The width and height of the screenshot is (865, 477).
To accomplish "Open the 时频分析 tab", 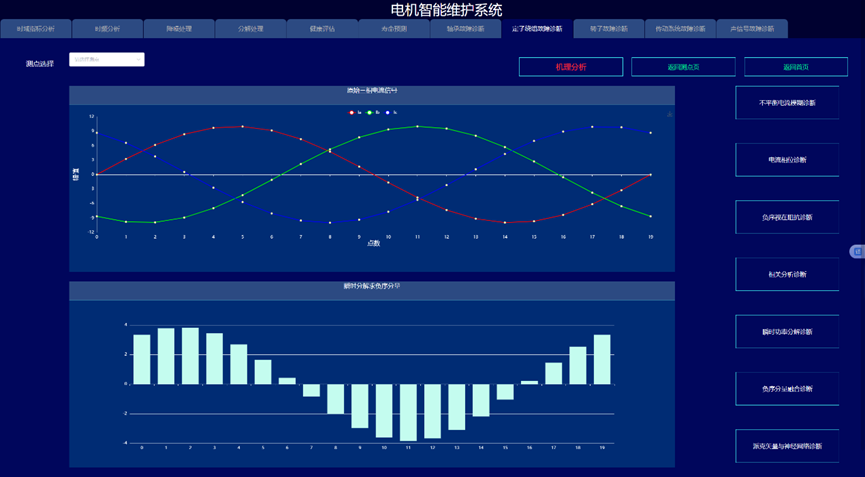I will (x=108, y=29).
